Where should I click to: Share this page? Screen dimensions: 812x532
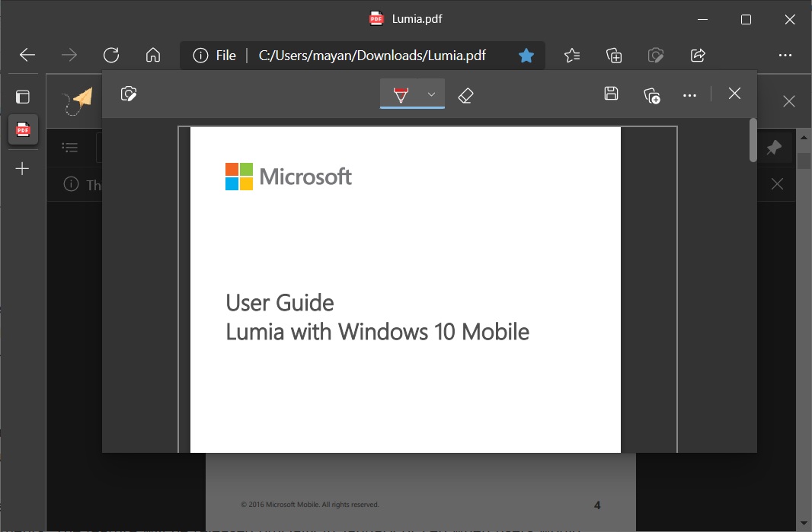pos(698,56)
